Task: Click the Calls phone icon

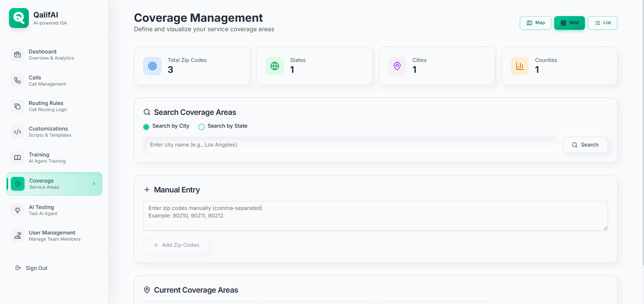Action: tap(17, 80)
